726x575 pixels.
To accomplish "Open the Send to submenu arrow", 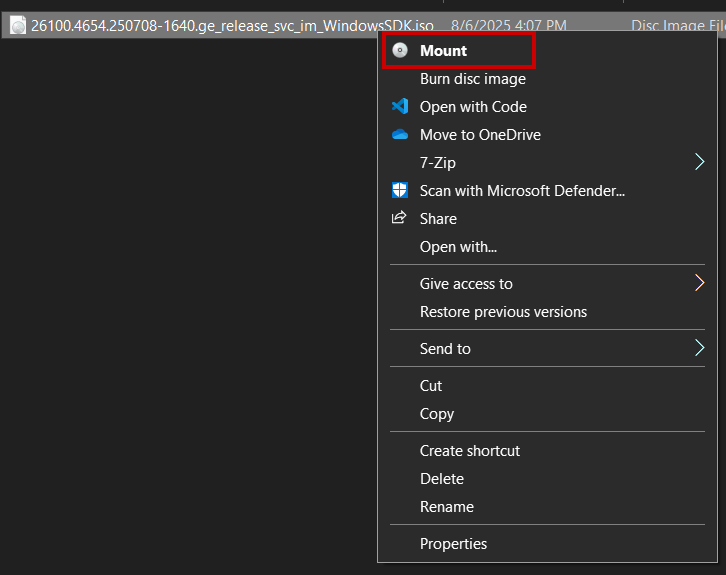I will 699,349.
